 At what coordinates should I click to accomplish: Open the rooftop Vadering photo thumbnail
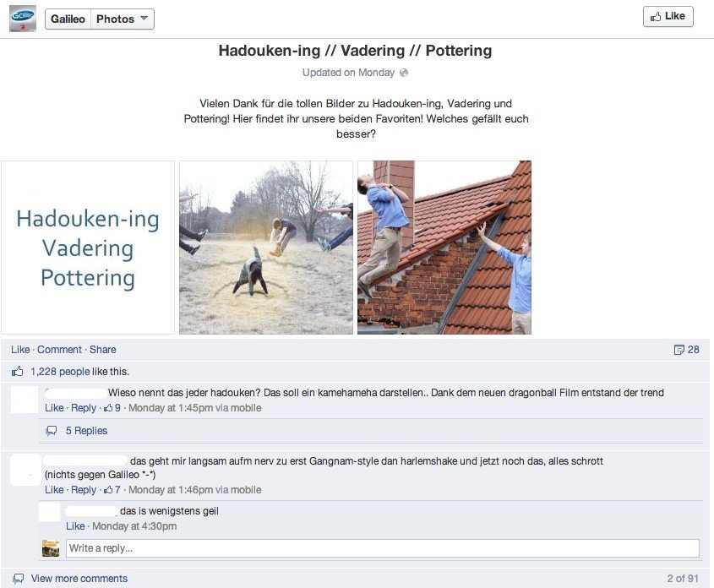tap(444, 248)
